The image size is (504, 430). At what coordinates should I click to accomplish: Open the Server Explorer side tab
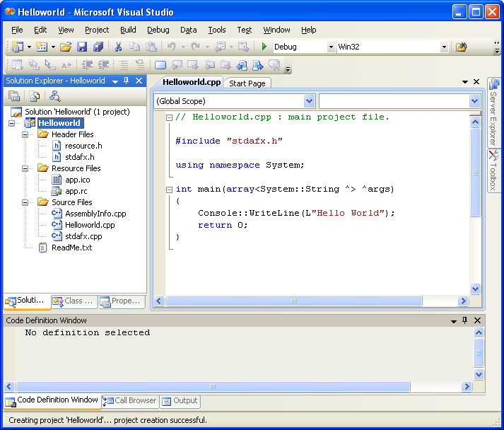[x=493, y=112]
